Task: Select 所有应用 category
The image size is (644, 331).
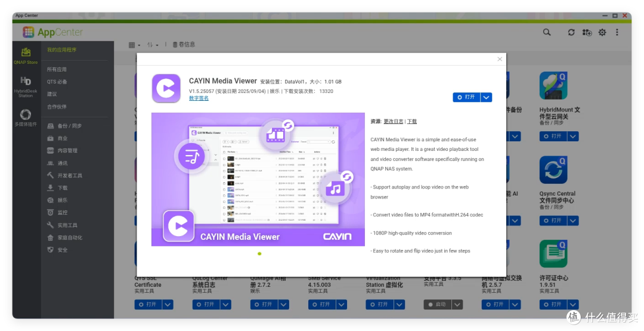Action: pyautogui.click(x=57, y=69)
